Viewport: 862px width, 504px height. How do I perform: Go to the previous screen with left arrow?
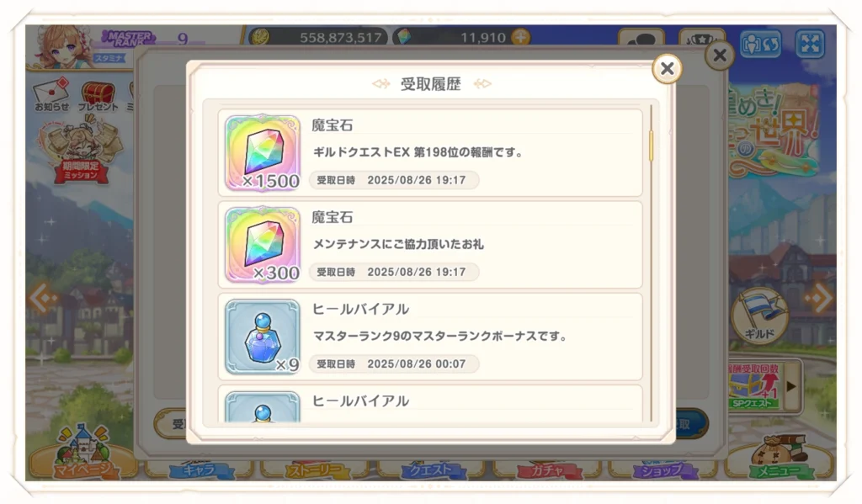(x=44, y=299)
